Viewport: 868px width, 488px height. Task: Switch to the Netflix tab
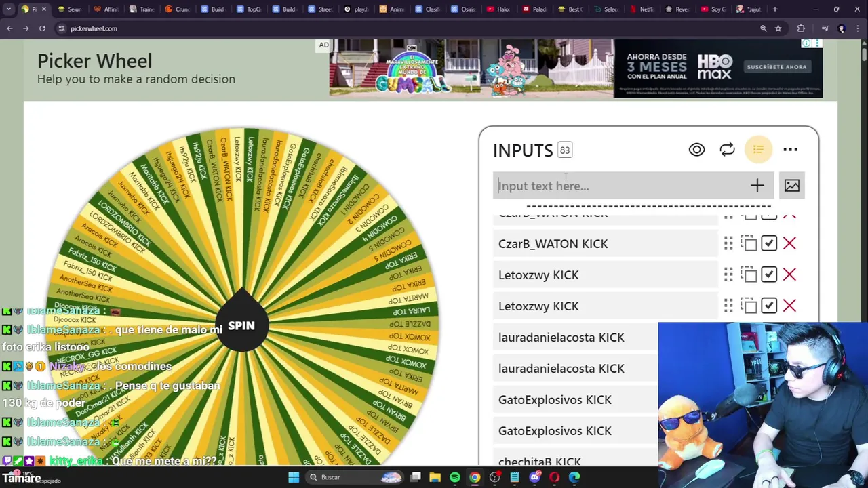click(x=643, y=9)
